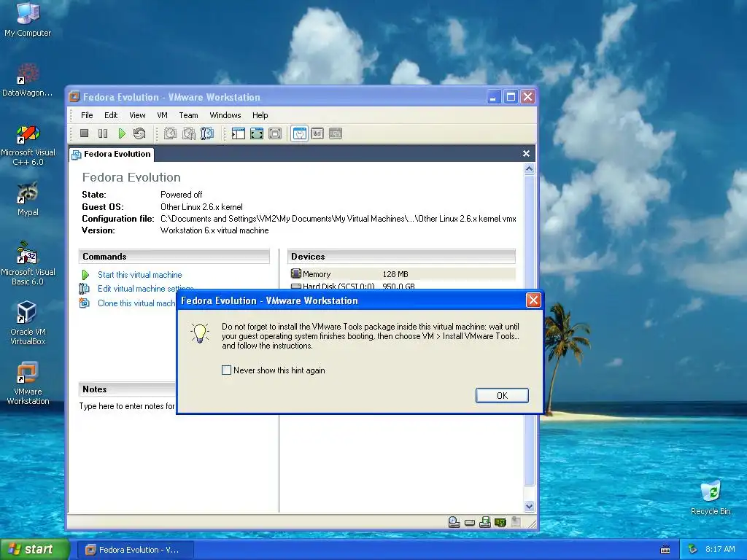
Task: Click the configuration file path text
Action: pyautogui.click(x=338, y=219)
